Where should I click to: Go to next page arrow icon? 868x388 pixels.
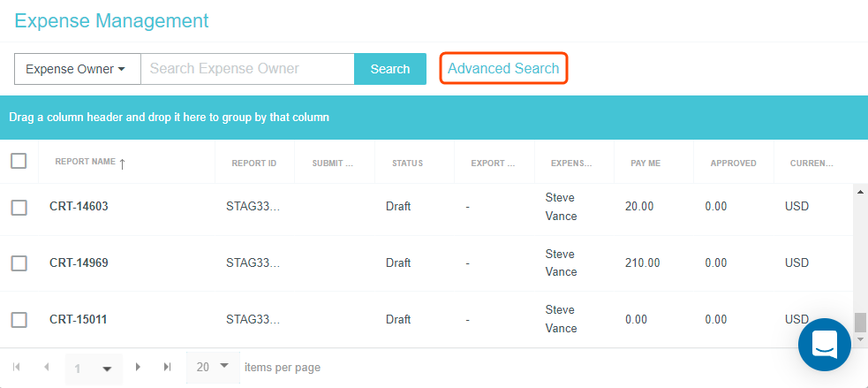coord(138,367)
